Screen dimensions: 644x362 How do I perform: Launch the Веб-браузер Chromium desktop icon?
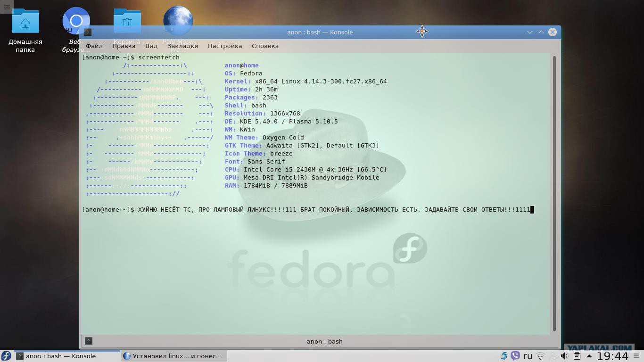pos(76,30)
